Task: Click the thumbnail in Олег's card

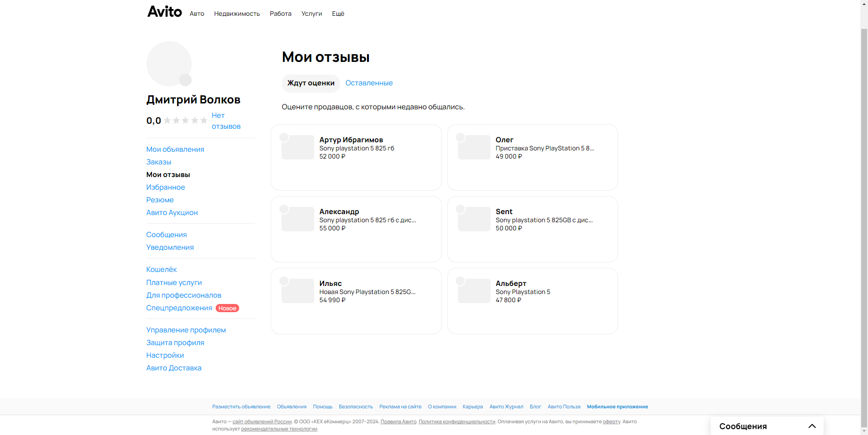Action: (x=474, y=147)
